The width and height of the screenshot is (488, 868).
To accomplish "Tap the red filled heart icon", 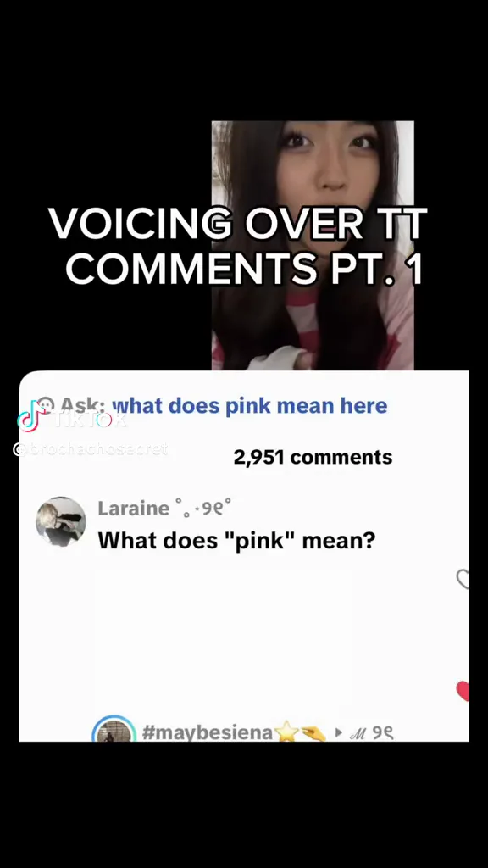I will coord(463,691).
